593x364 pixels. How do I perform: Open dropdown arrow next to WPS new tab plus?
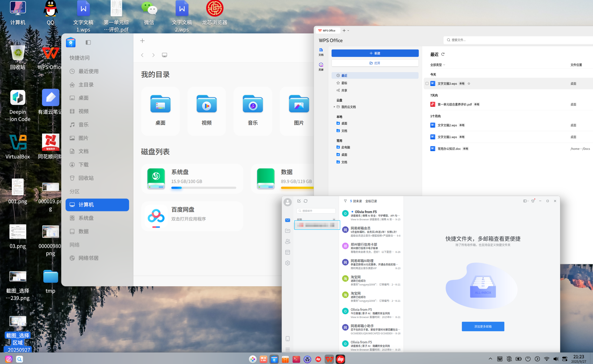point(348,31)
